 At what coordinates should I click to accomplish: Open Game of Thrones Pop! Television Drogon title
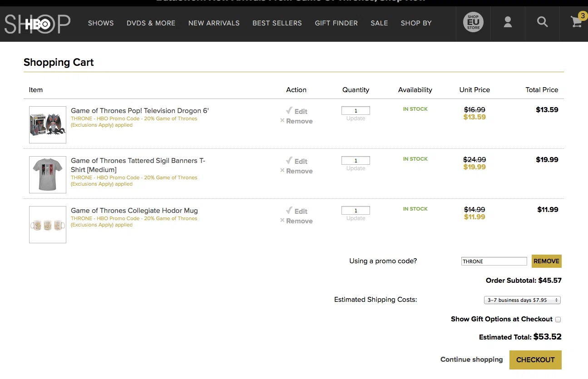point(140,111)
